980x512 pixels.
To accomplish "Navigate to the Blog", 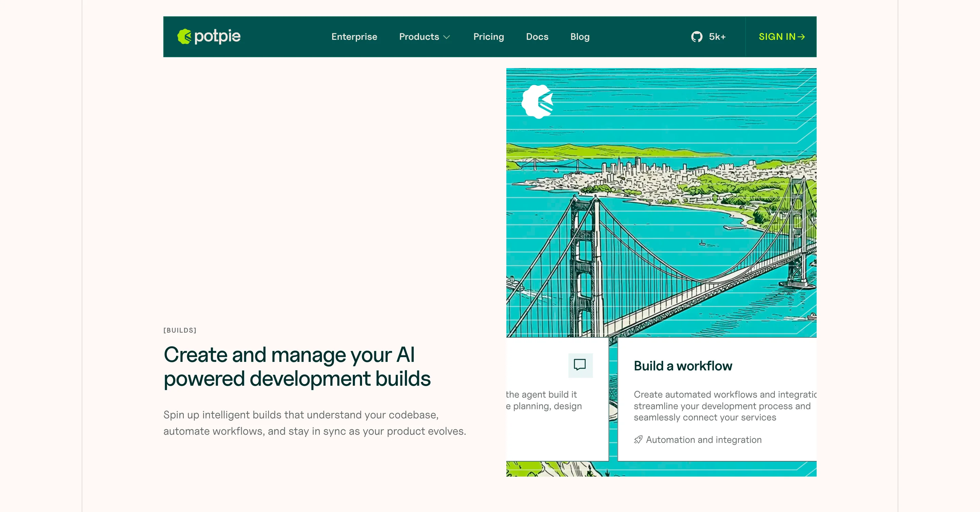I will click(x=579, y=36).
